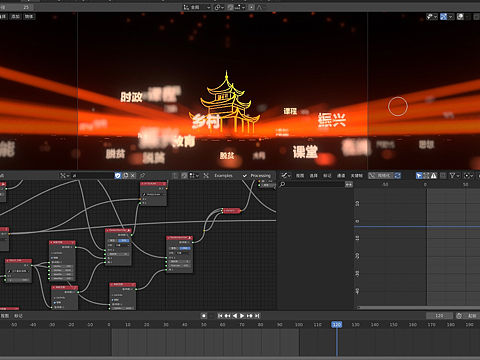Toggle only-selected arrow filter in graph editor

[419, 175]
